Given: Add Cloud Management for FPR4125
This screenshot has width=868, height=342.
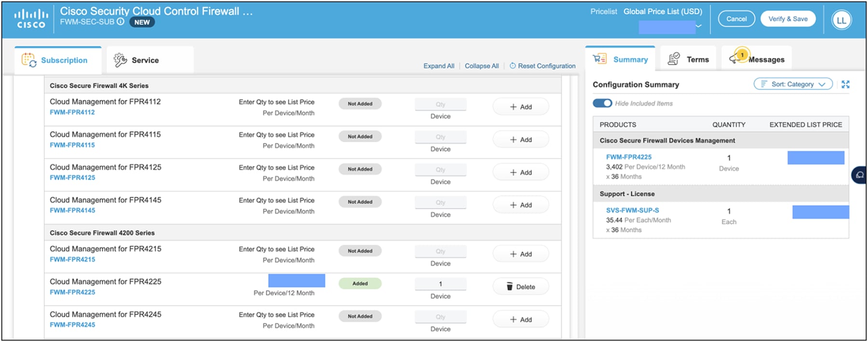Looking at the screenshot, I should pyautogui.click(x=521, y=172).
